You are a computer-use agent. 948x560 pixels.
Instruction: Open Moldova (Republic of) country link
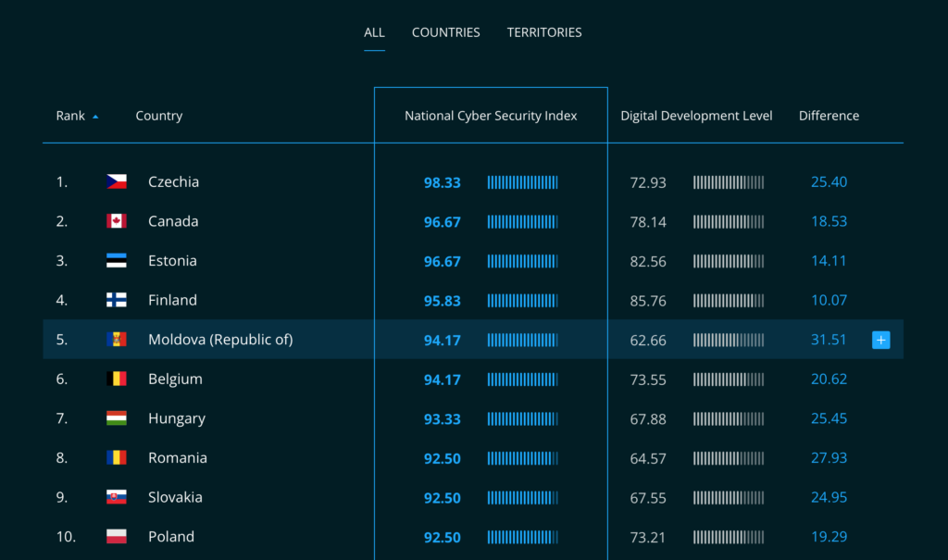click(220, 340)
